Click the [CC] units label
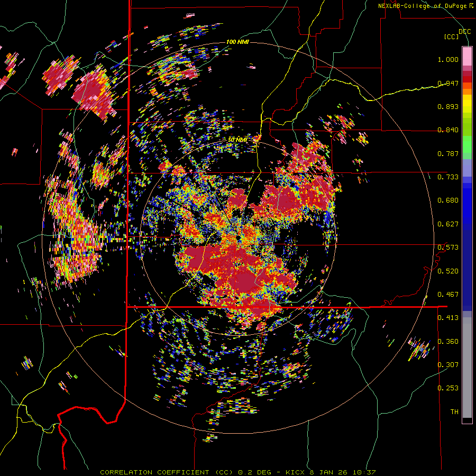 [452, 36]
